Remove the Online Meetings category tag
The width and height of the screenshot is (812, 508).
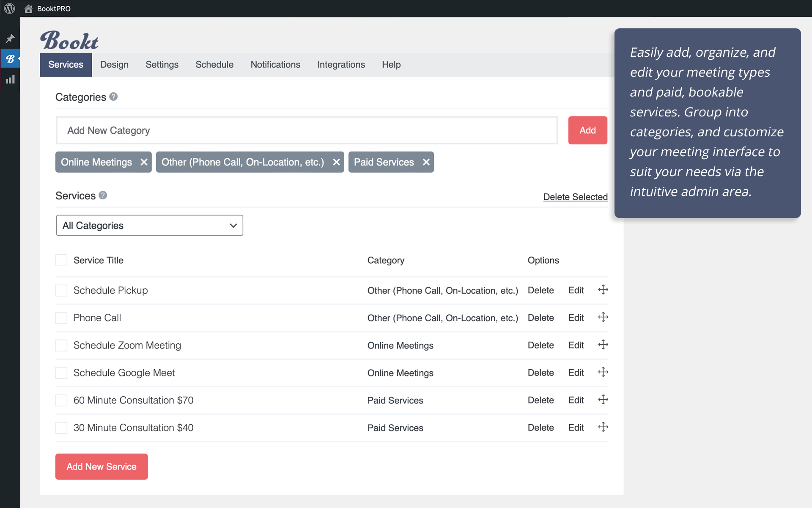(x=143, y=162)
